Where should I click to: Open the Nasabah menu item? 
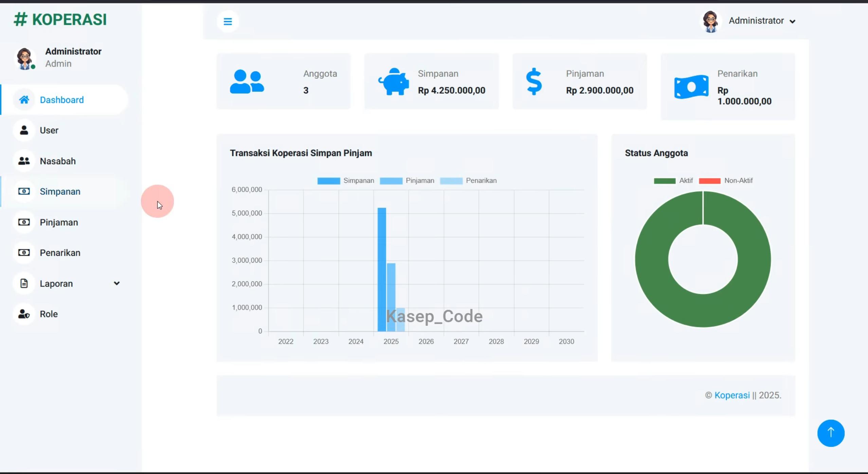pyautogui.click(x=65, y=161)
